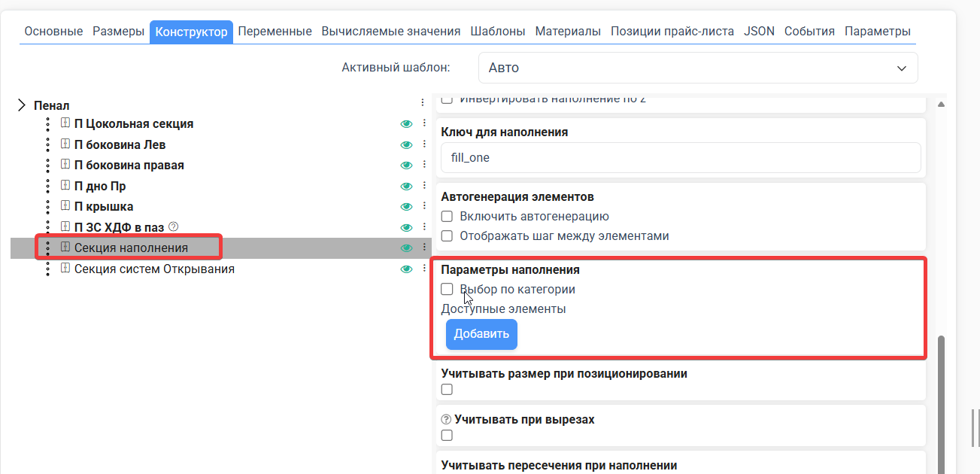This screenshot has height=474, width=980.
Task: Collapse the Пенал tree node chevron
Action: coord(21,105)
